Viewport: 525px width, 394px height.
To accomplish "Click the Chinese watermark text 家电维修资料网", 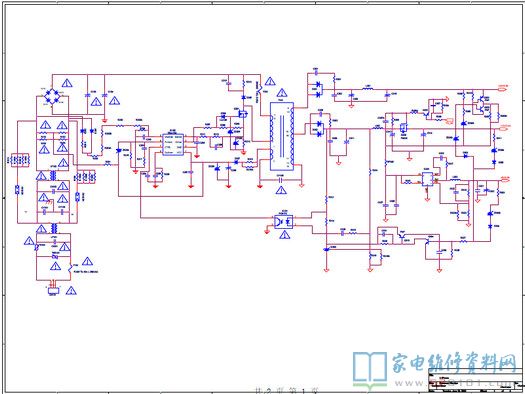I will coord(454,362).
